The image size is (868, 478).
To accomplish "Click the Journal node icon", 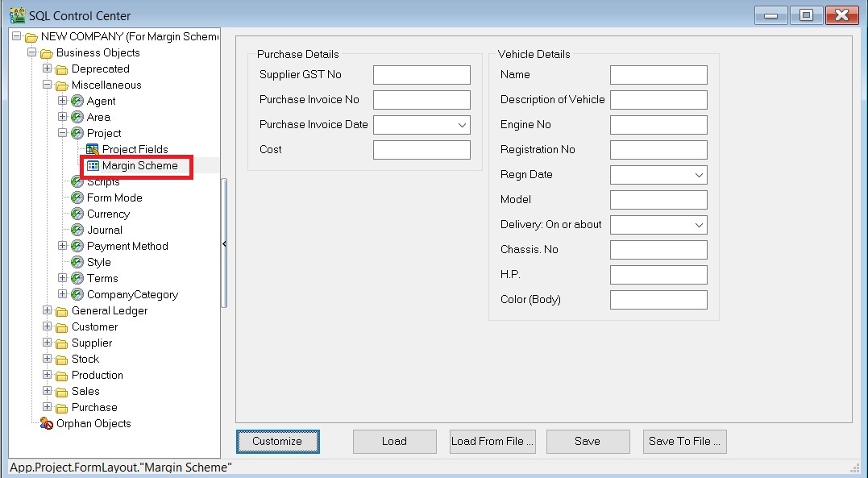I will point(77,230).
